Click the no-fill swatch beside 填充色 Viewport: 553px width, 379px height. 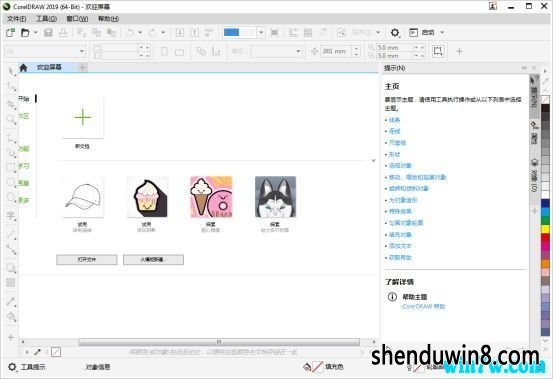tap(318, 367)
